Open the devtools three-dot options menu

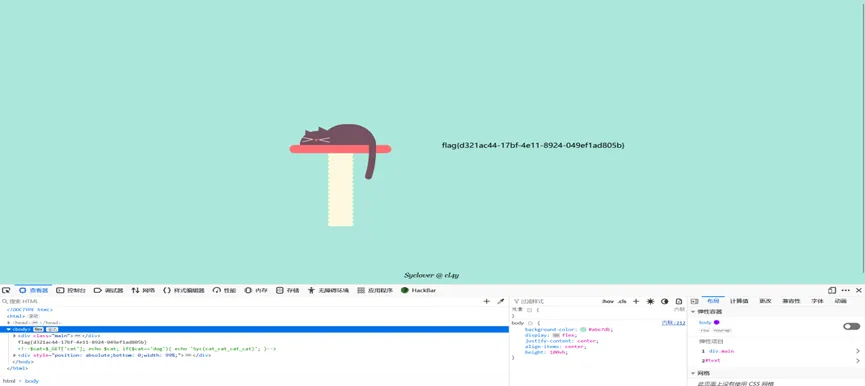[x=846, y=290]
